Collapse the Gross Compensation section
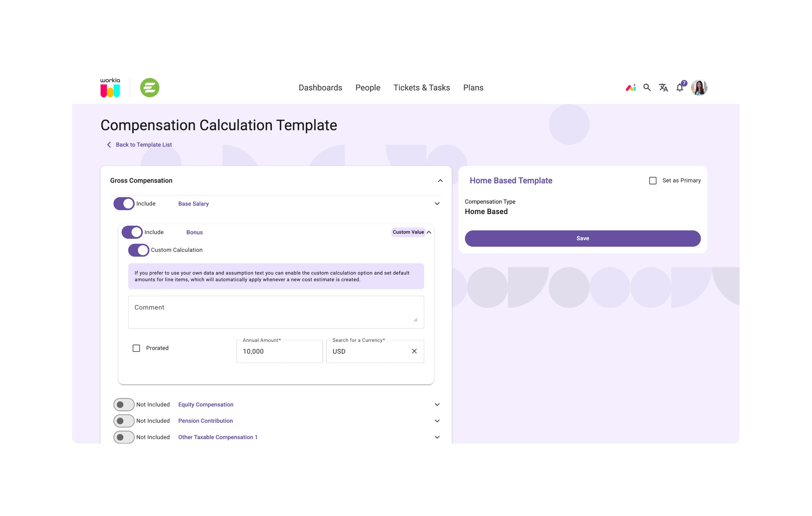 pos(440,181)
